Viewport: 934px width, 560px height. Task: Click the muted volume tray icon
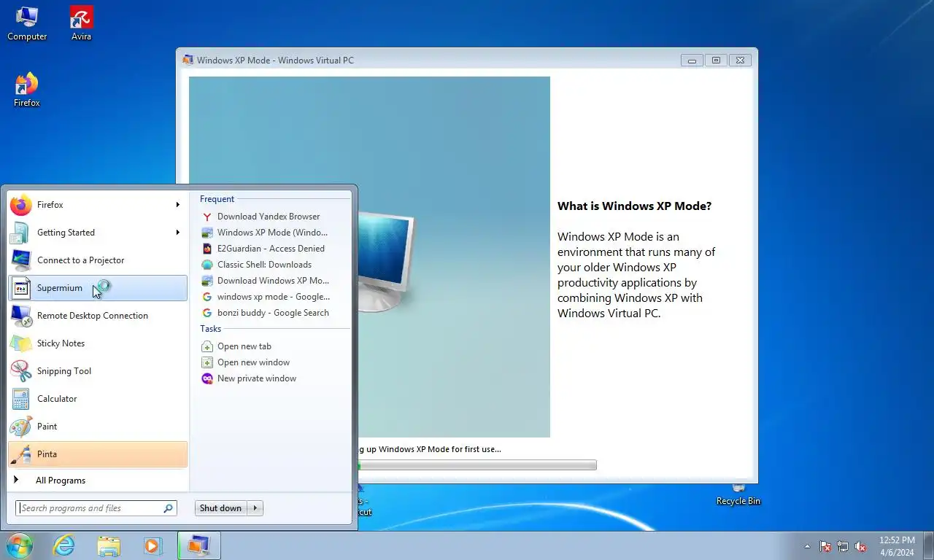[x=860, y=546]
